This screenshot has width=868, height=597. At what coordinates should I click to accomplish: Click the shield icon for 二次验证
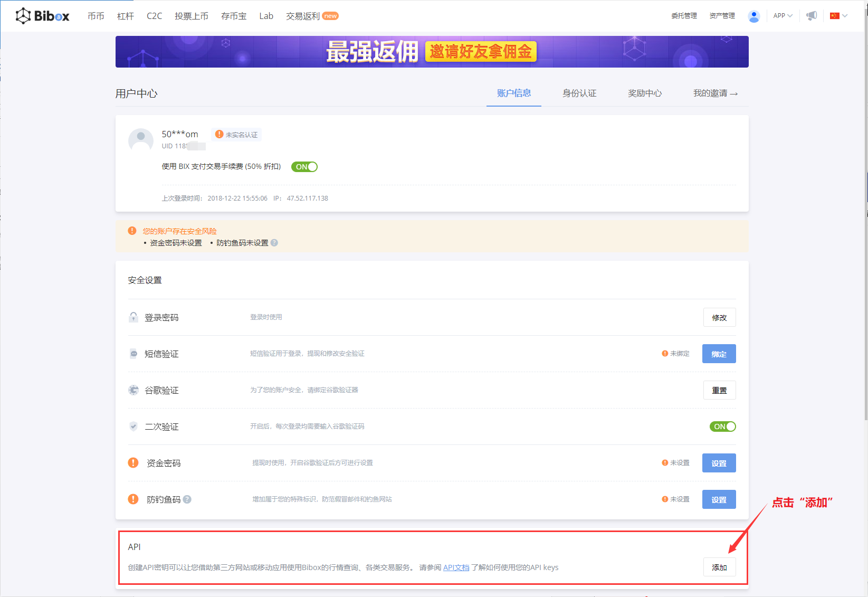(x=133, y=427)
